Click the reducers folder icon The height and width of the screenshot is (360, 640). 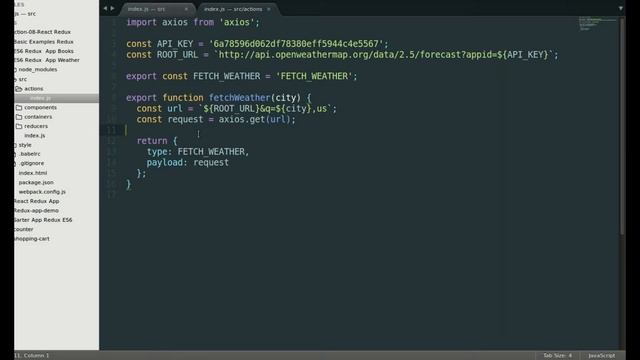(x=19, y=126)
